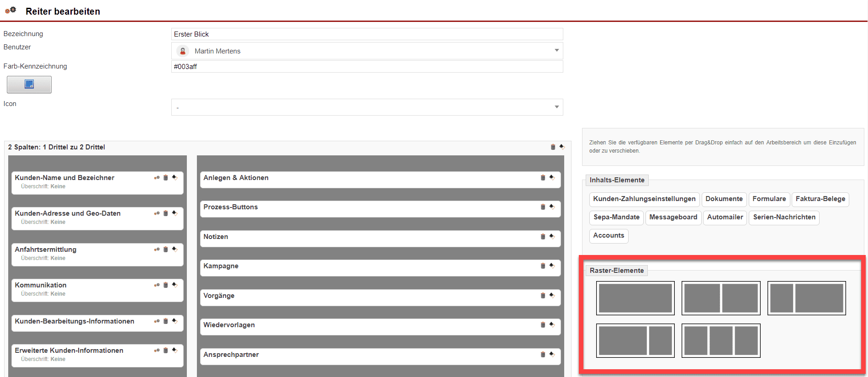This screenshot has width=868, height=377.
Task: Click the Bezeichnung field containing Erster Blick
Action: tap(367, 34)
